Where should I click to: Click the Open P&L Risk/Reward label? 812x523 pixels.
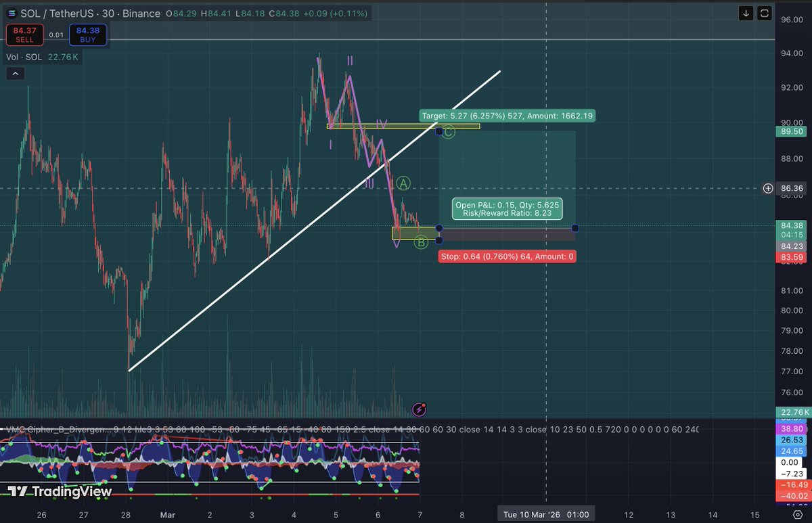(x=508, y=208)
